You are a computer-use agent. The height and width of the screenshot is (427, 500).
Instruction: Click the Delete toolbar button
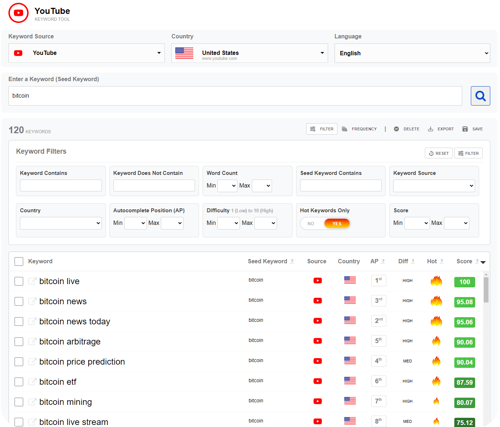click(x=406, y=129)
